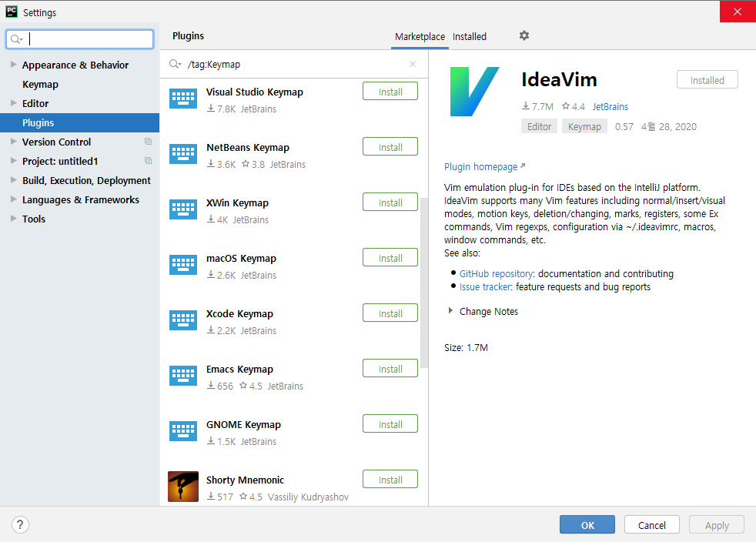The width and height of the screenshot is (756, 542).
Task: Install the NetBeans Keymap plugin
Action: pyautogui.click(x=390, y=147)
